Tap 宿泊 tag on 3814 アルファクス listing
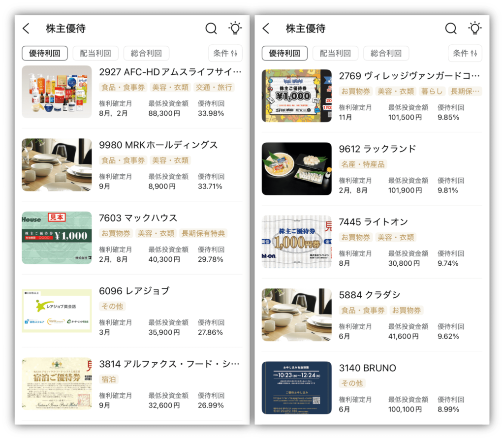 click(x=109, y=379)
